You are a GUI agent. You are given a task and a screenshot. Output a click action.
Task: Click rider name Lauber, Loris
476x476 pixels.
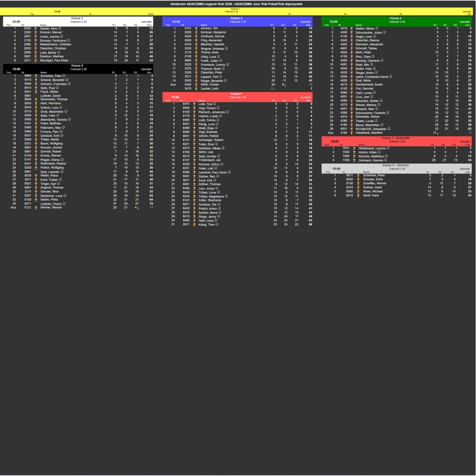[x=209, y=89]
